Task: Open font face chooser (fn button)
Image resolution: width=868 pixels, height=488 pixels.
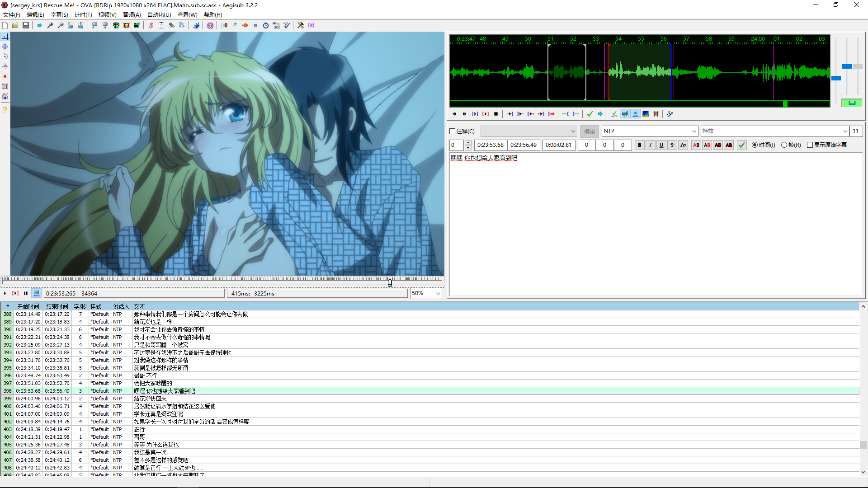Action: click(683, 145)
